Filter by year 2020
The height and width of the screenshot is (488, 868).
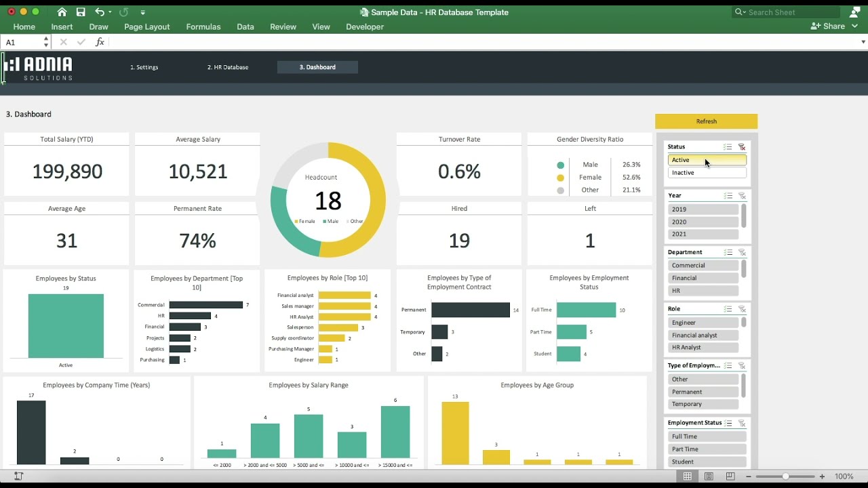tap(703, 222)
